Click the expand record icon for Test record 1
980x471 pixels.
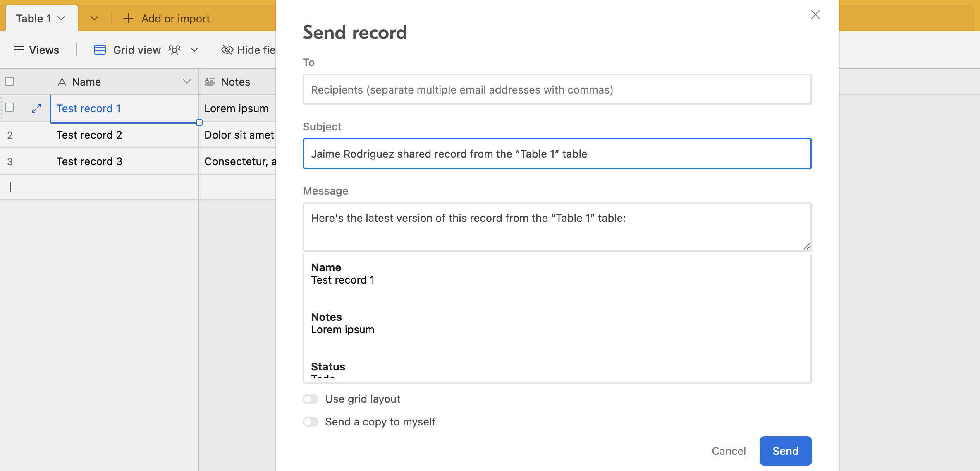(36, 108)
